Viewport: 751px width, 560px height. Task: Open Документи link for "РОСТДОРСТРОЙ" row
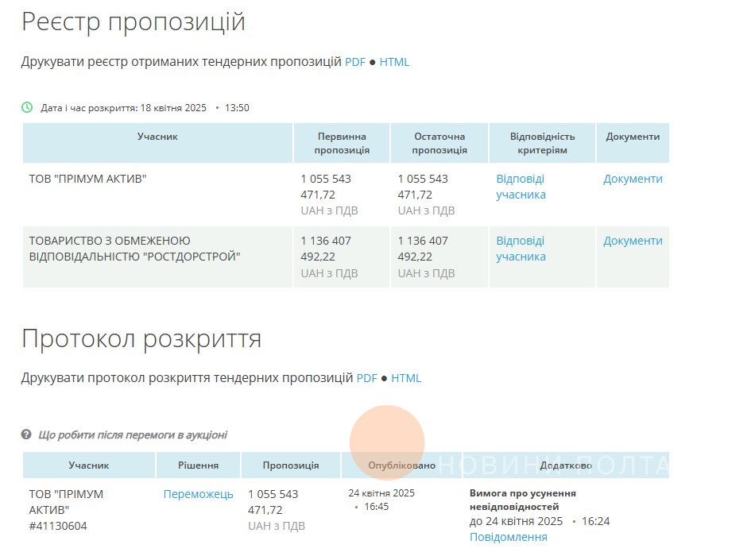[633, 241]
